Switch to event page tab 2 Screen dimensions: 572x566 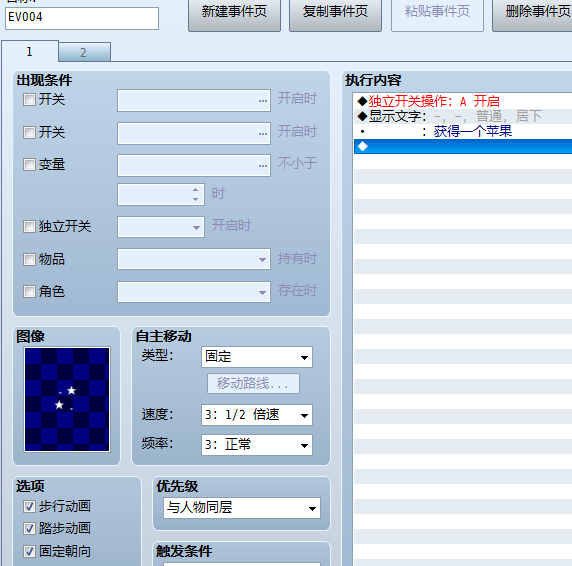click(x=84, y=53)
